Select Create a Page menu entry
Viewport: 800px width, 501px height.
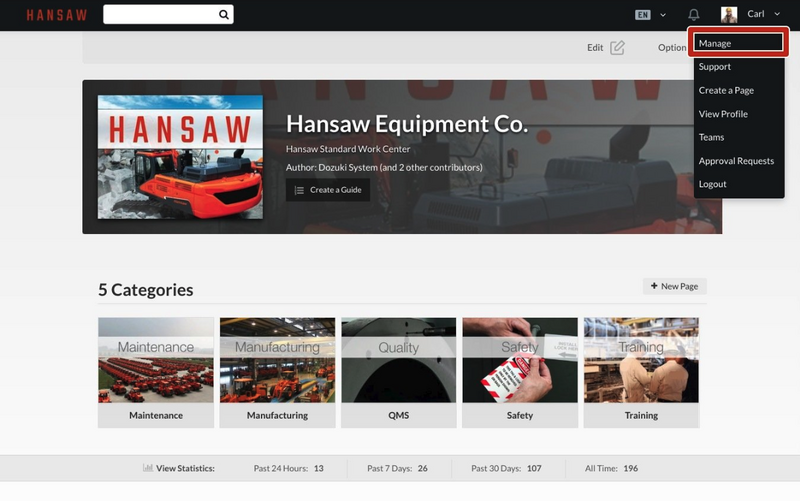(x=726, y=90)
